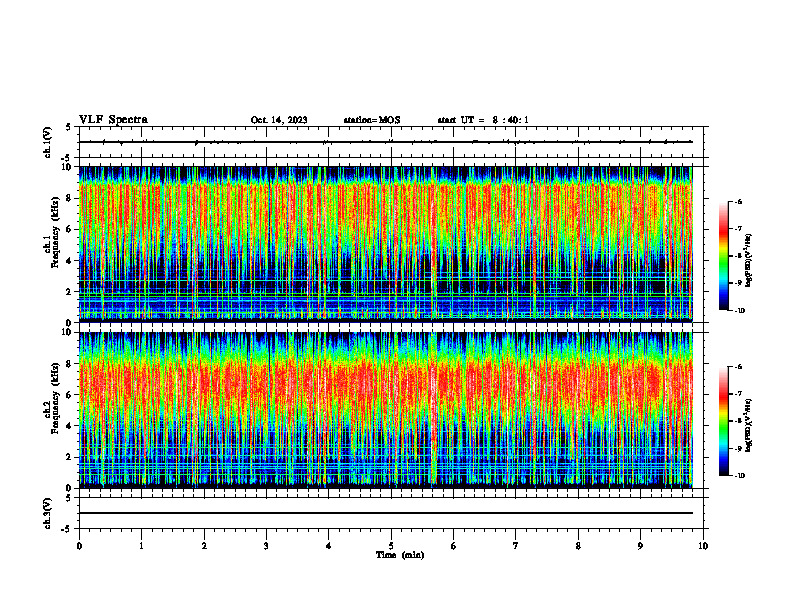Viewport: 792px width, 612px height.
Task: Click inside the ch.2 spectrogram panel
Action: (385, 410)
